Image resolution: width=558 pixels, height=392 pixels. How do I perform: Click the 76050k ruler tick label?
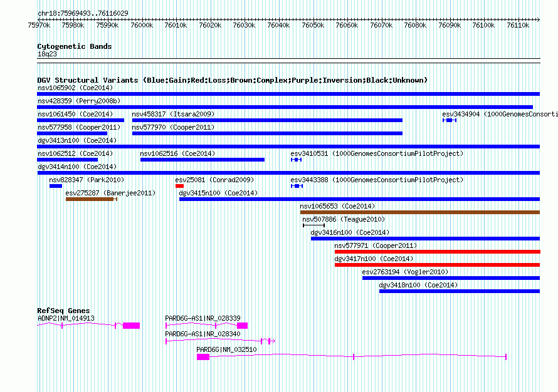(x=313, y=25)
